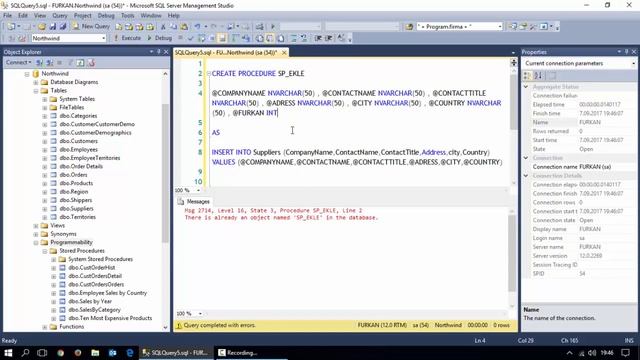Collapse the CREATE PROCEDURE code outline

(209, 73)
